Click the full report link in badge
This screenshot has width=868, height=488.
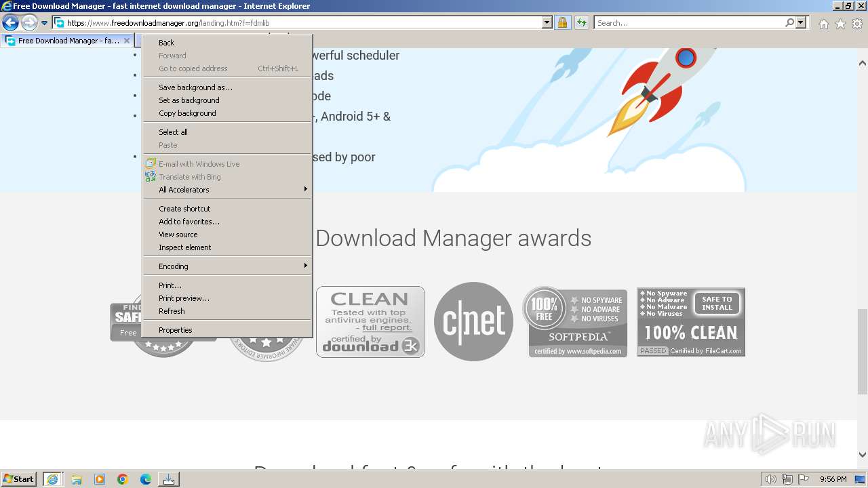(x=387, y=327)
